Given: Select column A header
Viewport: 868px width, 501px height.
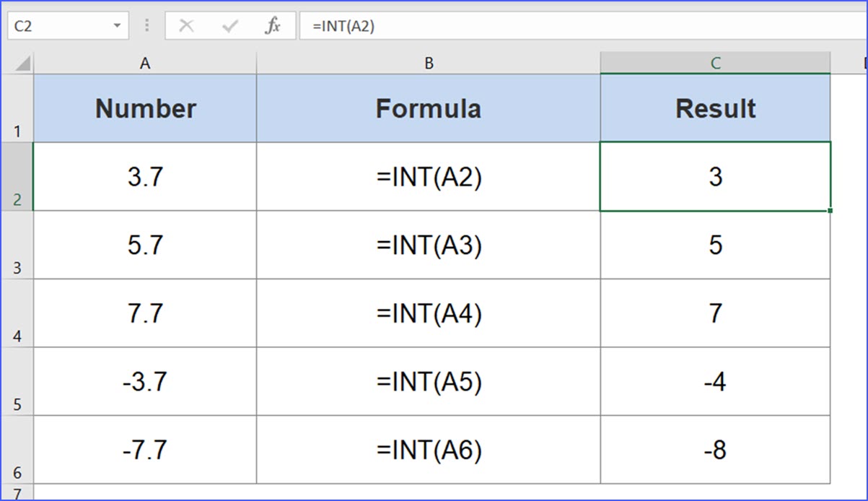Looking at the screenshot, I should [144, 63].
